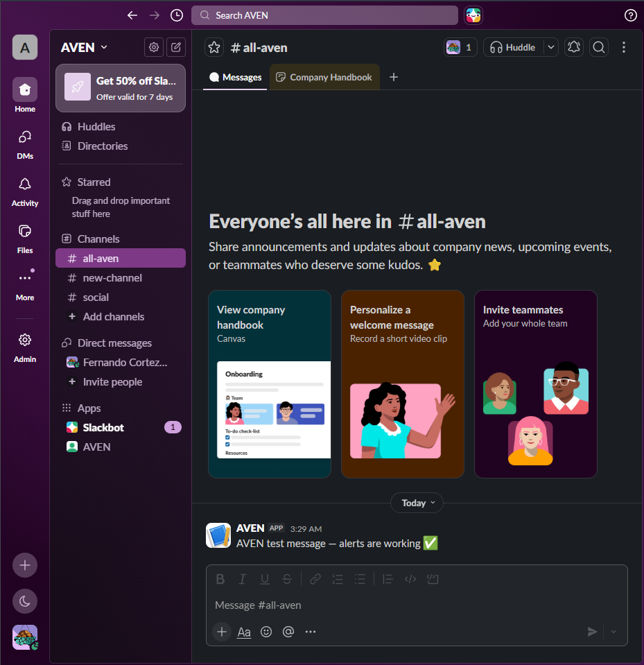Toggle blockquote in the composer

(x=388, y=579)
